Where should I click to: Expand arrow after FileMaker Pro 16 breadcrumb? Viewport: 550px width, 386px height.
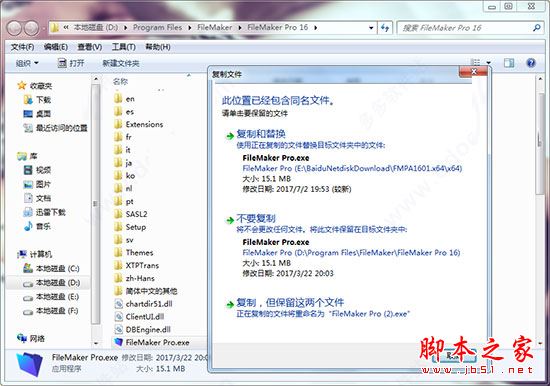pos(315,28)
